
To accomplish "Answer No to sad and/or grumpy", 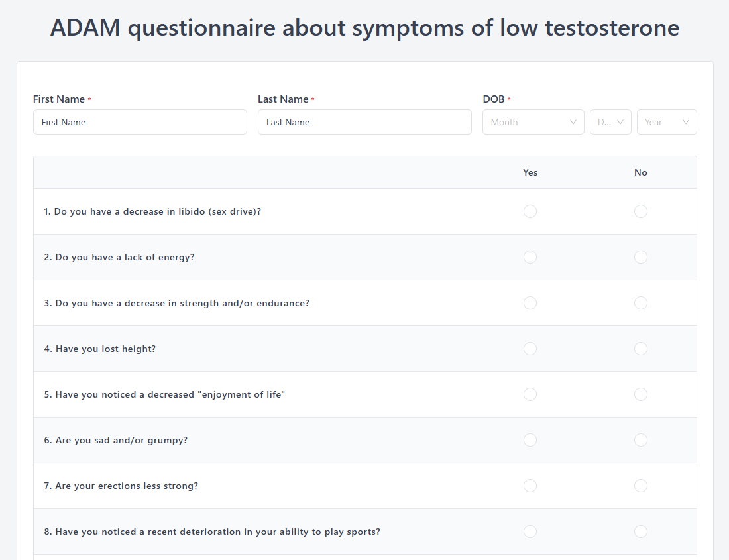I will click(641, 440).
